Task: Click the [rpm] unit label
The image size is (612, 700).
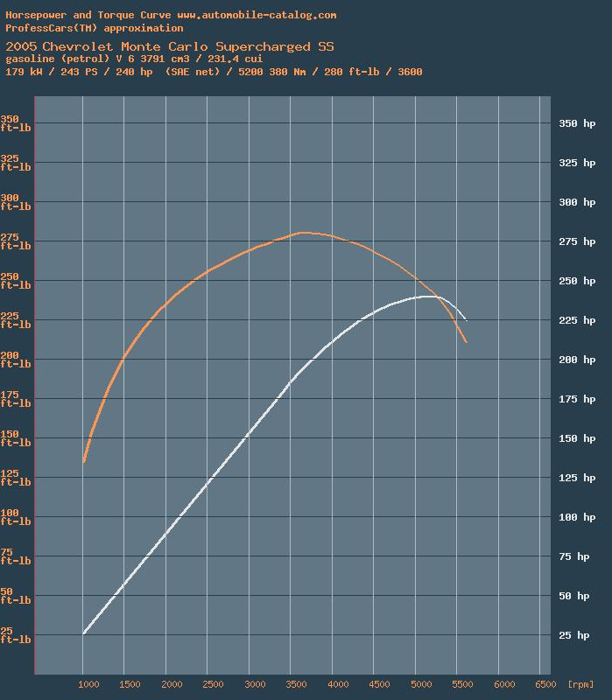Action: (x=580, y=684)
